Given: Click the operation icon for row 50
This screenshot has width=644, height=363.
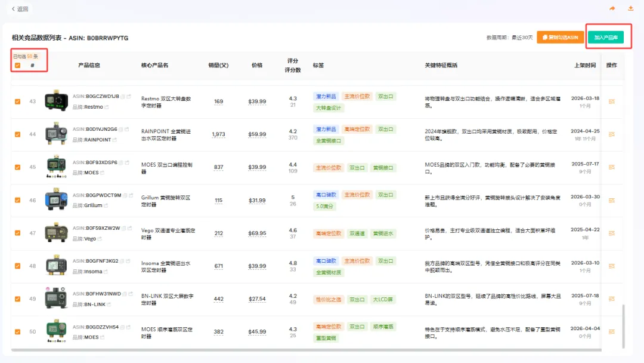Looking at the screenshot, I should coord(611,331).
